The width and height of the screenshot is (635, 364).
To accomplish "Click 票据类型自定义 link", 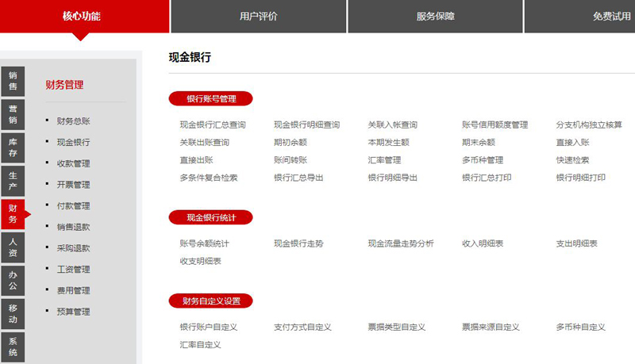I will pos(397,327).
